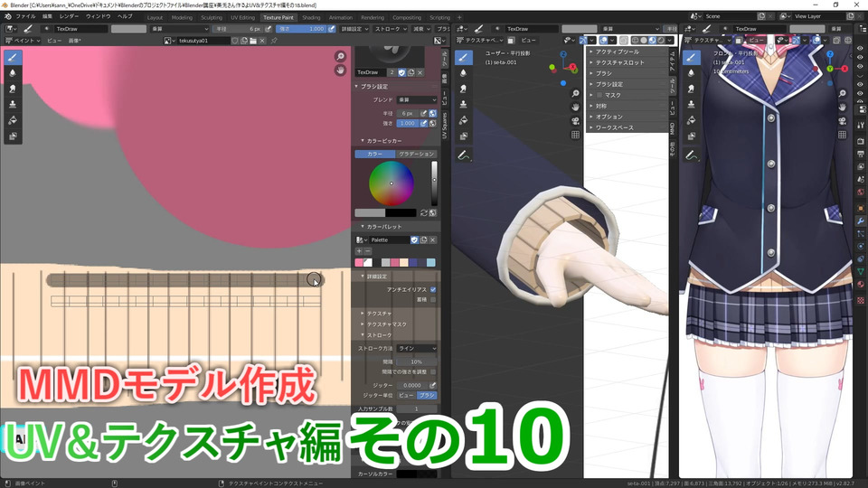Switch the color picker to グラデーション
Viewport: 868px width, 488px height.
coord(416,154)
